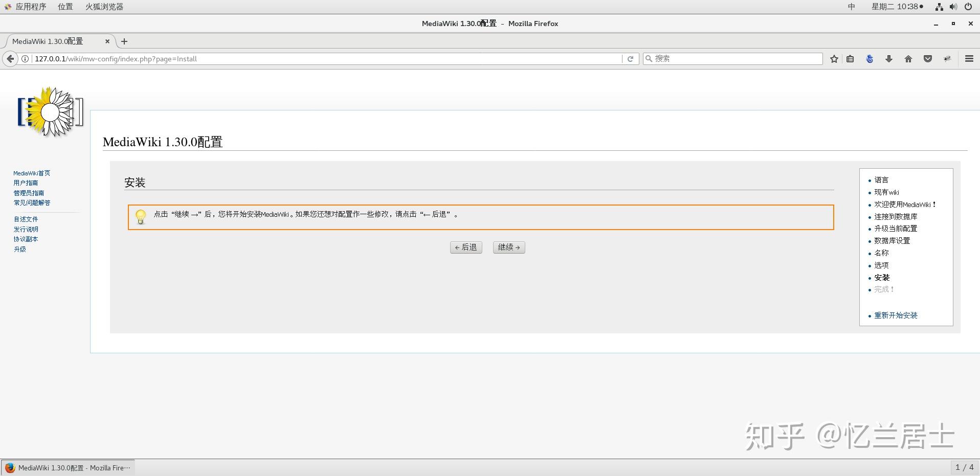This screenshot has width=980, height=476.
Task: Click the 现有wiki step
Action: [886, 192]
